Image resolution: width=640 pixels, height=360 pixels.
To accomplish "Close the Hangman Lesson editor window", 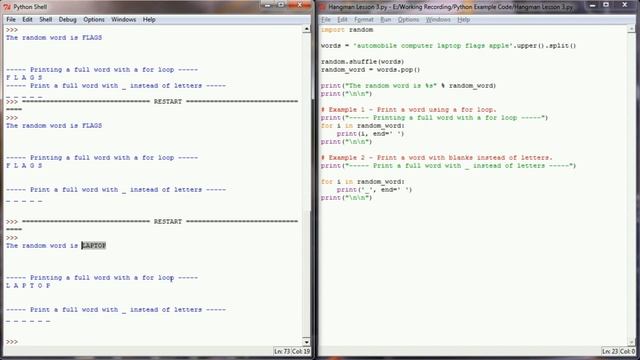I will click(624, 5).
